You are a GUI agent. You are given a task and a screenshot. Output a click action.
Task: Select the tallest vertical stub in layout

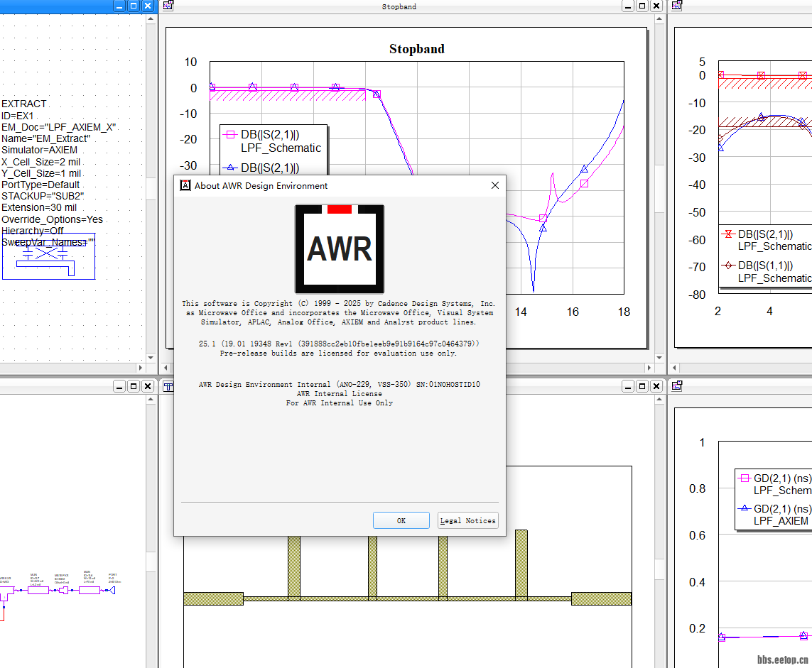click(x=521, y=564)
